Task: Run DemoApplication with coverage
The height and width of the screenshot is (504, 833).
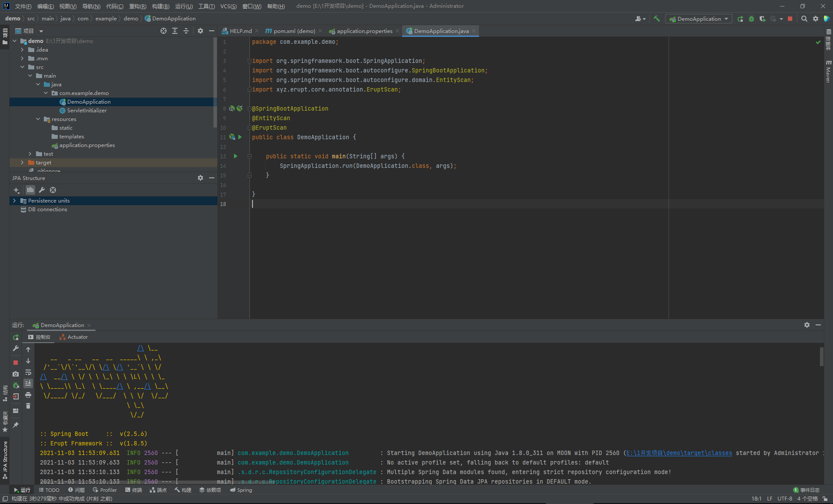Action: [762, 19]
